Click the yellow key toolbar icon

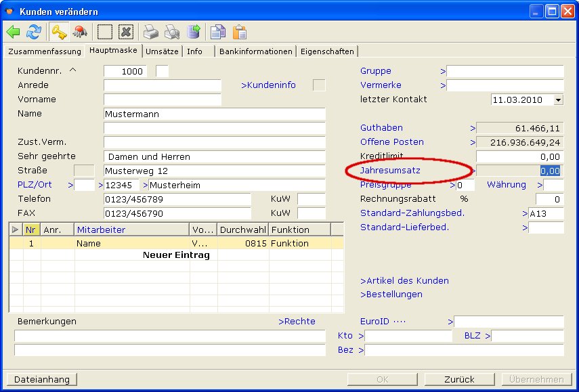tap(59, 32)
